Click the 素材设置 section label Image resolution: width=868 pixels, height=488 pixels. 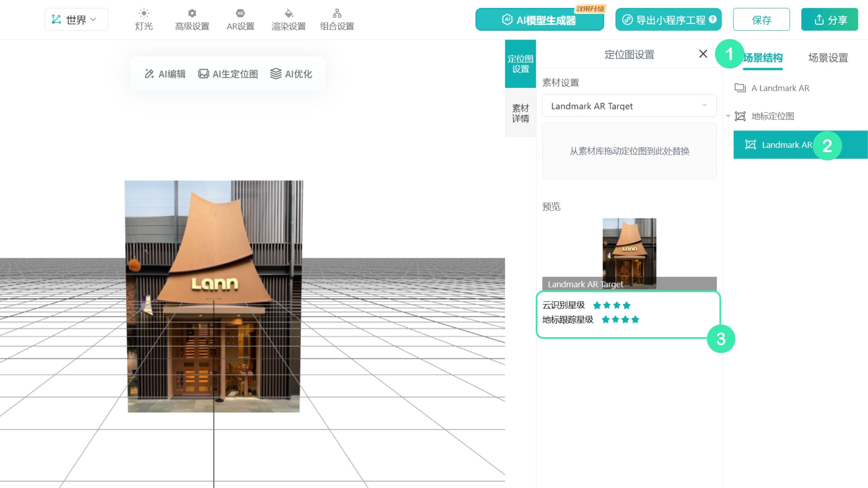560,82
